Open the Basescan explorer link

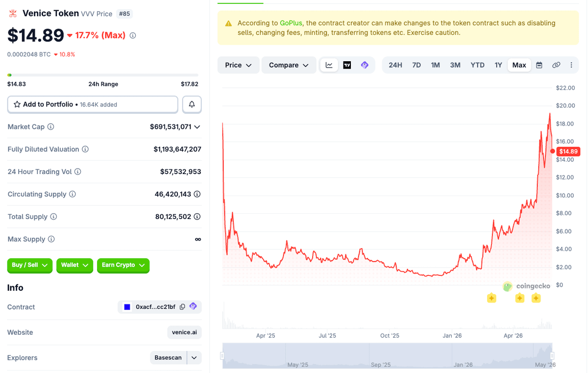coord(168,358)
